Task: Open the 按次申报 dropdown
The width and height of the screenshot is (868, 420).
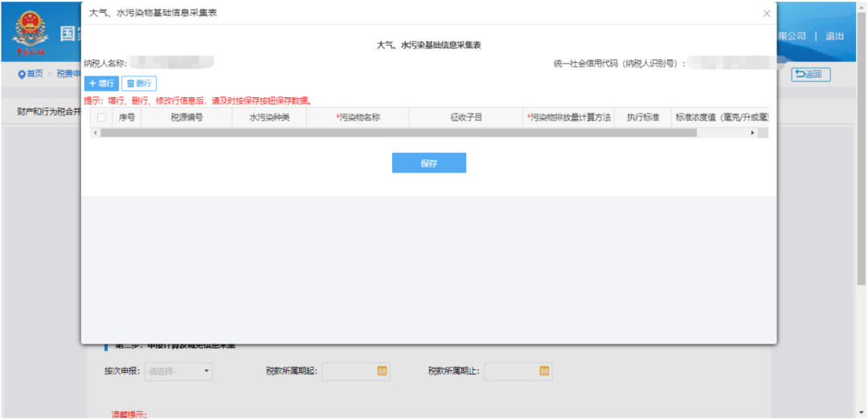Action: coord(178,371)
